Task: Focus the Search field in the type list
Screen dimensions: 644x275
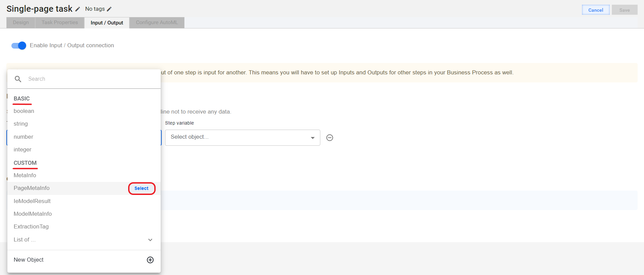Action: pos(84,79)
